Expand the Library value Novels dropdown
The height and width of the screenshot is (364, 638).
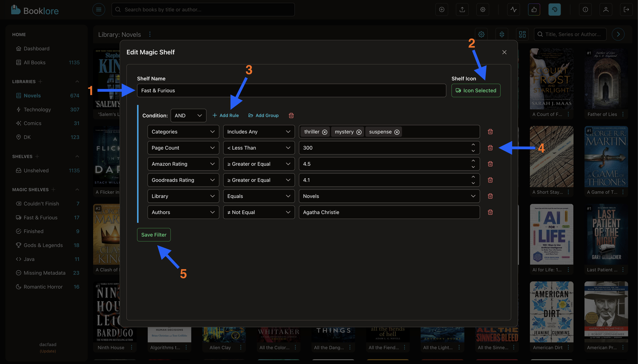coord(389,196)
